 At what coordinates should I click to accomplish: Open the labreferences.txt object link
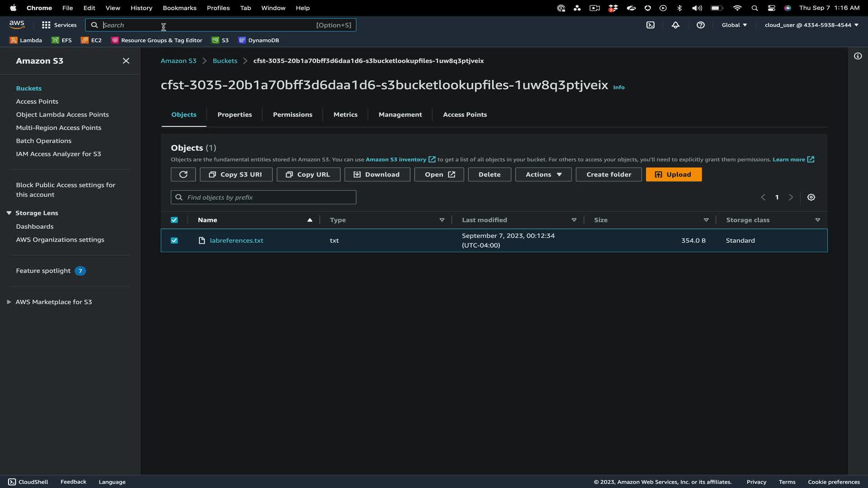coord(236,240)
